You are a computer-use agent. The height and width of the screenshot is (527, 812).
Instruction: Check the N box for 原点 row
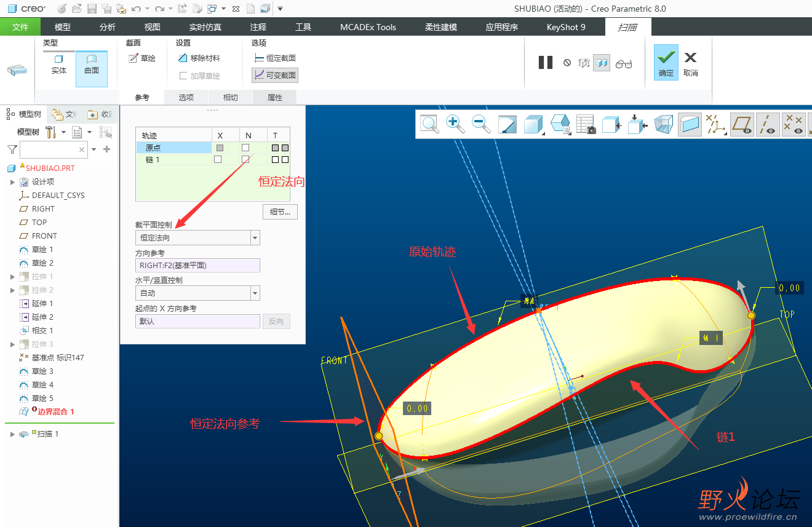coord(245,148)
